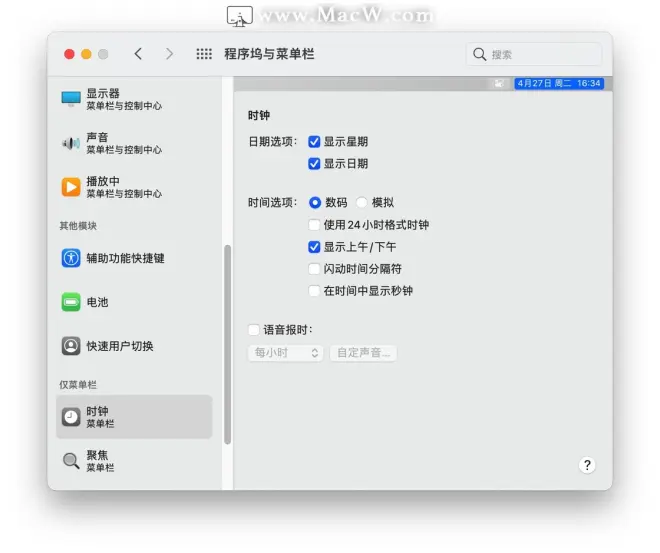
Task: Go back with the left arrow
Action: 138,54
